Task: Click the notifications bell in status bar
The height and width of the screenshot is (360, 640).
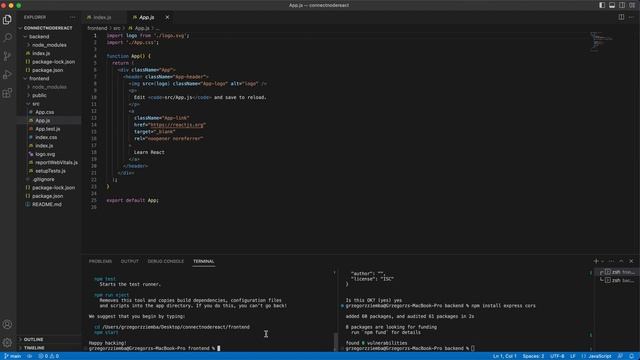Action: pyautogui.click(x=631, y=356)
